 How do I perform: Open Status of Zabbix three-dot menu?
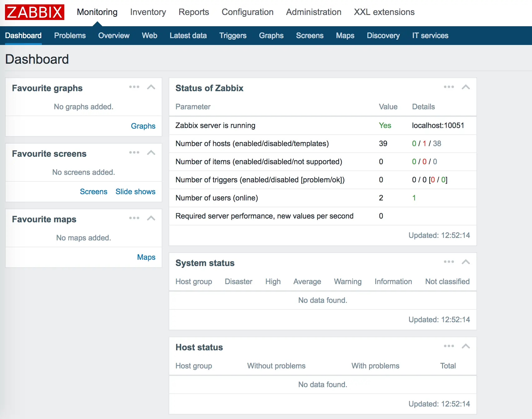(449, 87)
